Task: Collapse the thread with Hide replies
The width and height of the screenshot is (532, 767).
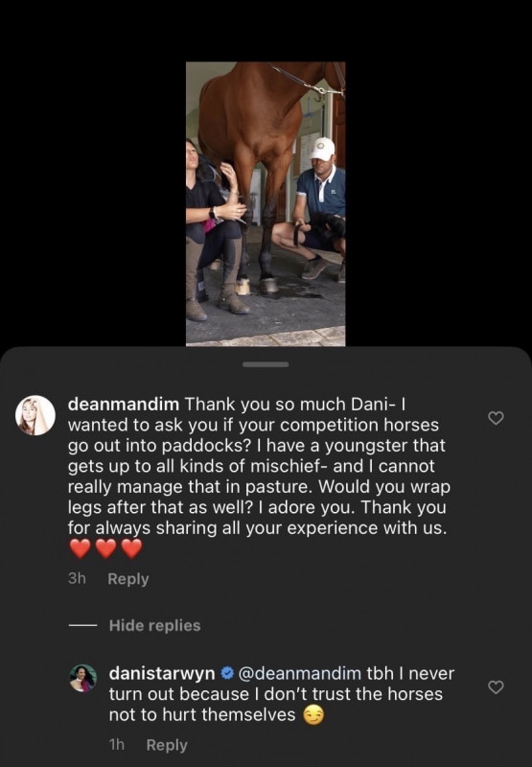Action: 154,626
